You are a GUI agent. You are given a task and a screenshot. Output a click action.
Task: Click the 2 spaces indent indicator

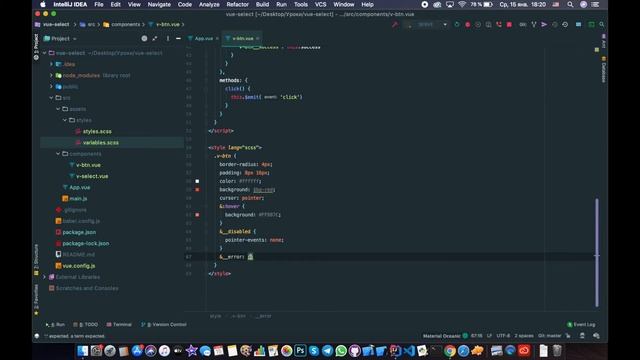[524, 336]
